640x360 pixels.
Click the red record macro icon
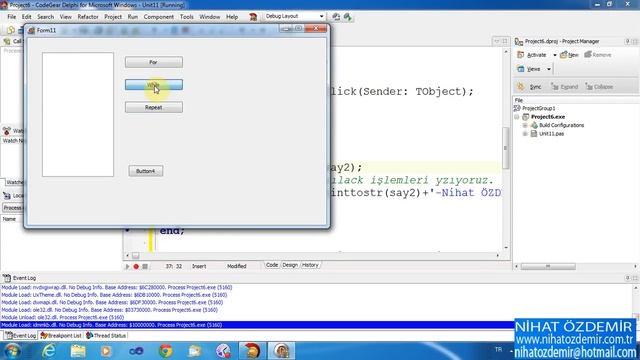point(136,267)
